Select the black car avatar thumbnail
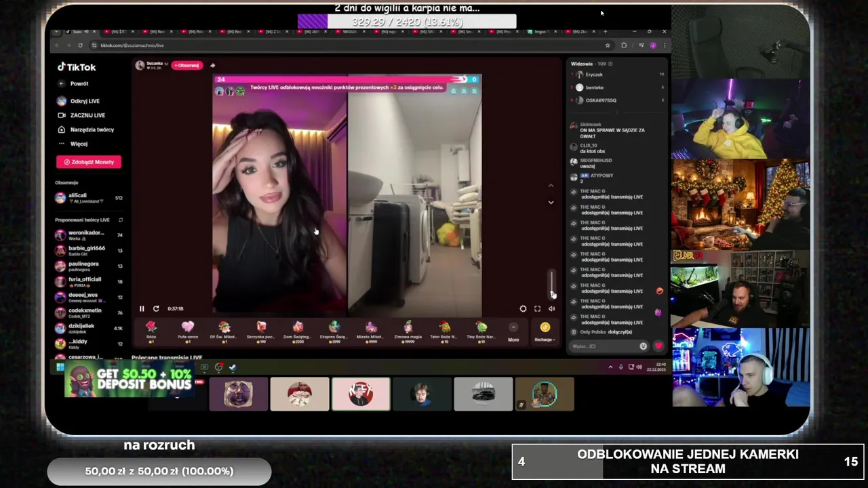868x488 pixels. 483,394
